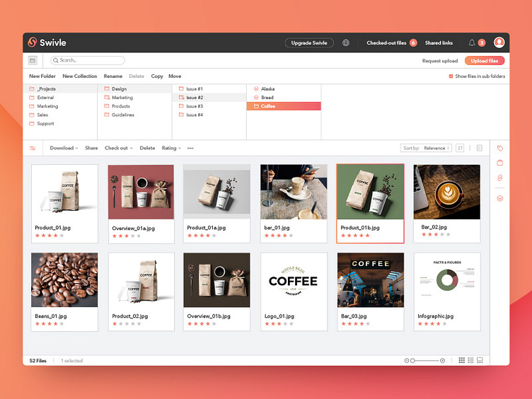Open the Bread collection

coord(284,98)
